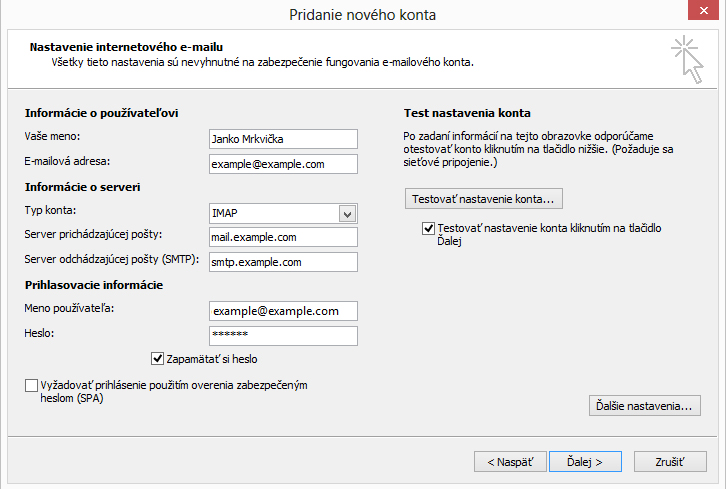Open Ďalšie nastavenia button
The image size is (726, 489).
tap(644, 406)
